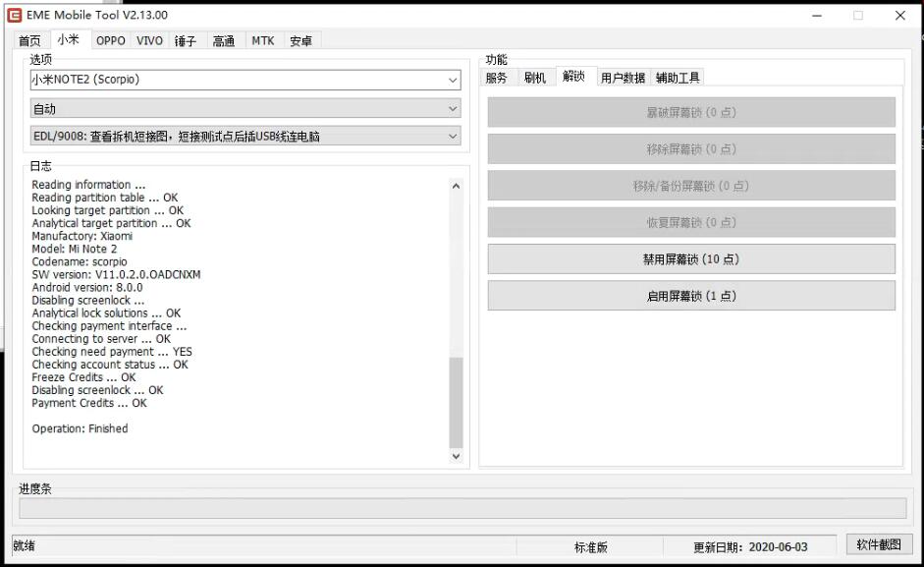Viewport: 924px width, 567px height.
Task: Click the 'Freeze Credits ... OK' log line
Action: [83, 377]
